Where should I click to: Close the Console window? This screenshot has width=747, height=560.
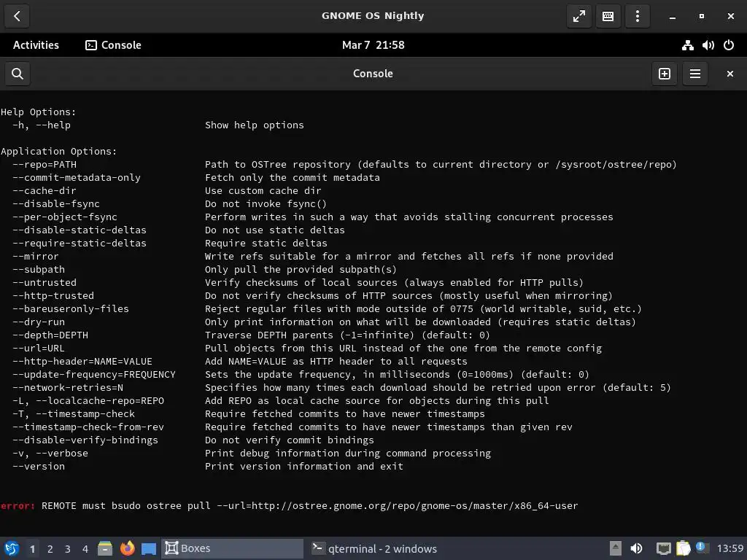(x=729, y=74)
